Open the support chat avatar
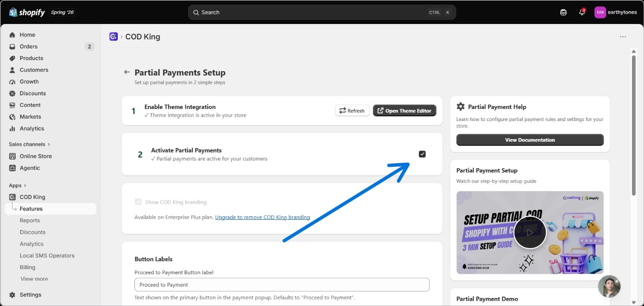Image resolution: width=644 pixels, height=306 pixels. pos(609,286)
